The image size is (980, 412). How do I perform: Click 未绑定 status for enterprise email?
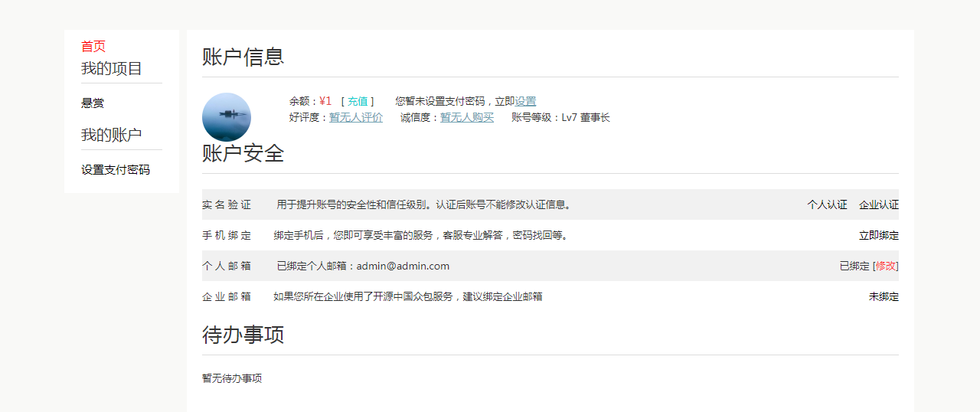(x=884, y=296)
